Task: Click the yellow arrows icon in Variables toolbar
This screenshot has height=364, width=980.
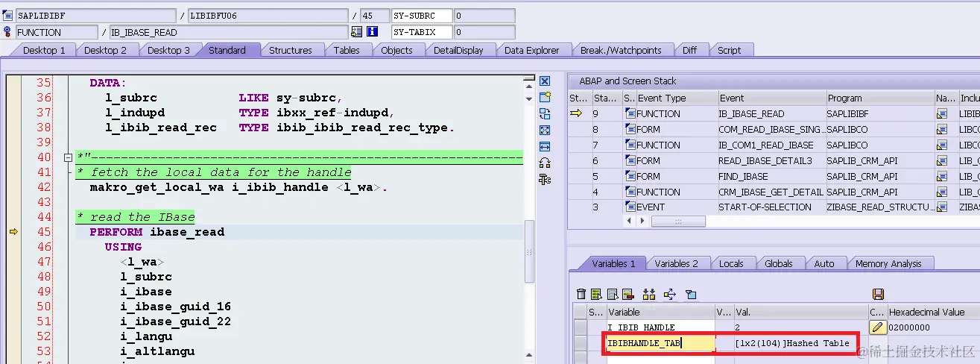Action: coord(669,294)
